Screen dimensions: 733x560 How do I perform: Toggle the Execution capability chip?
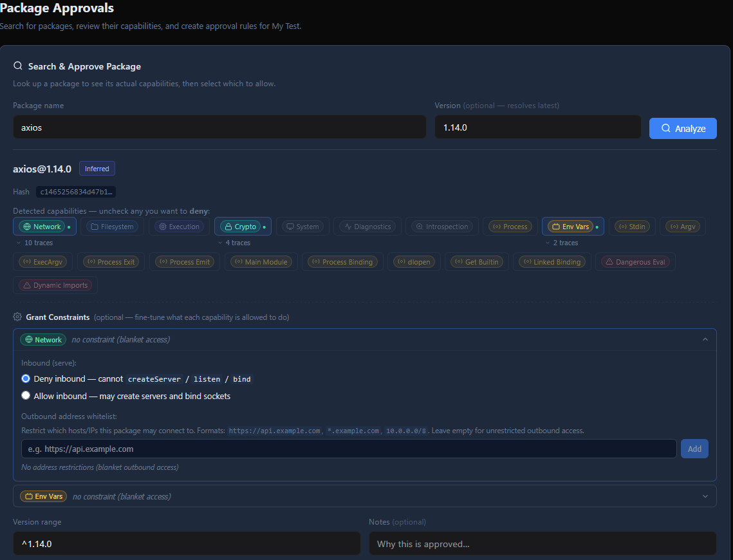180,227
